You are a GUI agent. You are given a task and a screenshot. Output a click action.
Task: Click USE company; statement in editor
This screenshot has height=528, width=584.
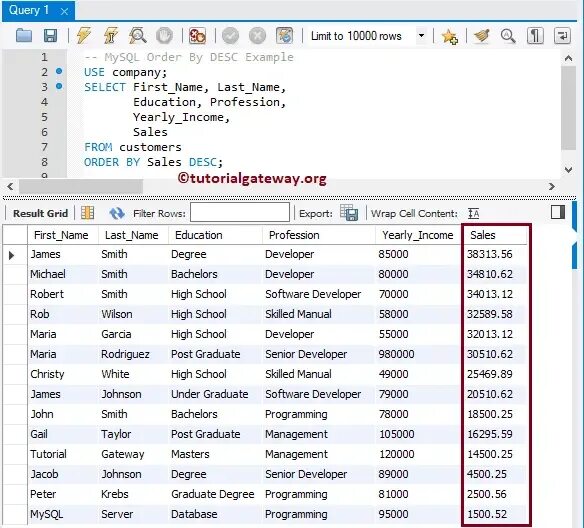[x=126, y=72]
